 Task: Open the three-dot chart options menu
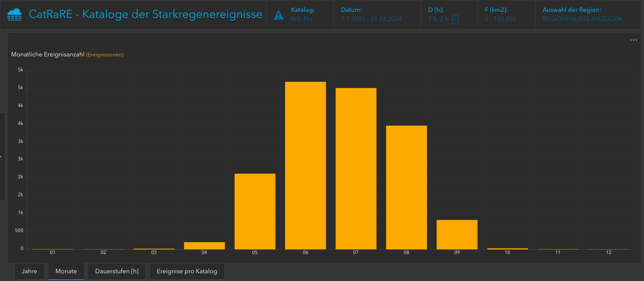(x=634, y=40)
